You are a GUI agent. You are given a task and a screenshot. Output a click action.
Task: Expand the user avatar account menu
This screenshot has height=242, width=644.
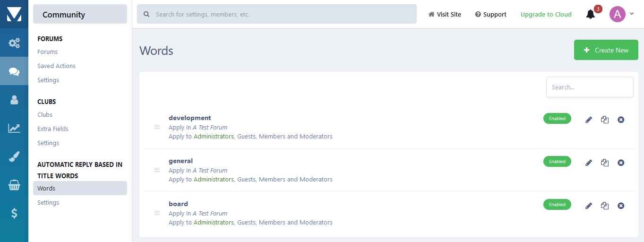621,14
